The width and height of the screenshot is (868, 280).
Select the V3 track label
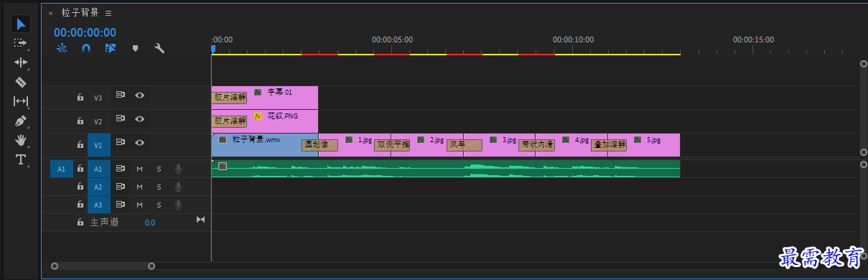point(98,98)
